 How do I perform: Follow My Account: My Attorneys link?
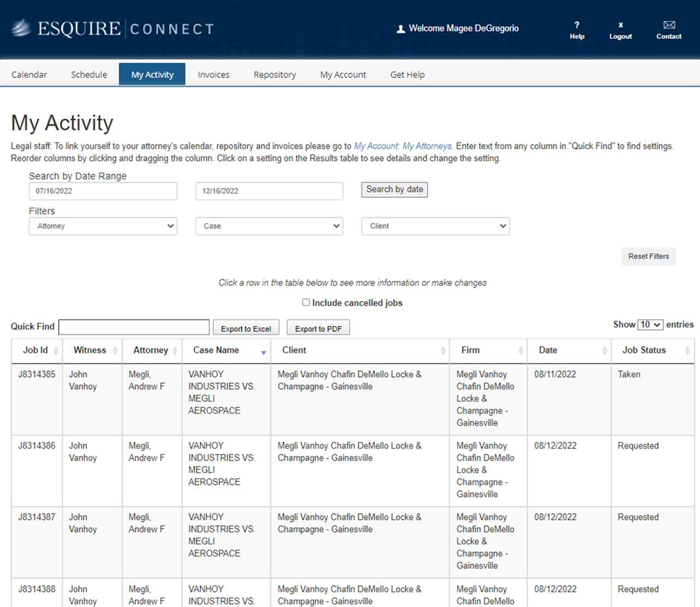402,146
